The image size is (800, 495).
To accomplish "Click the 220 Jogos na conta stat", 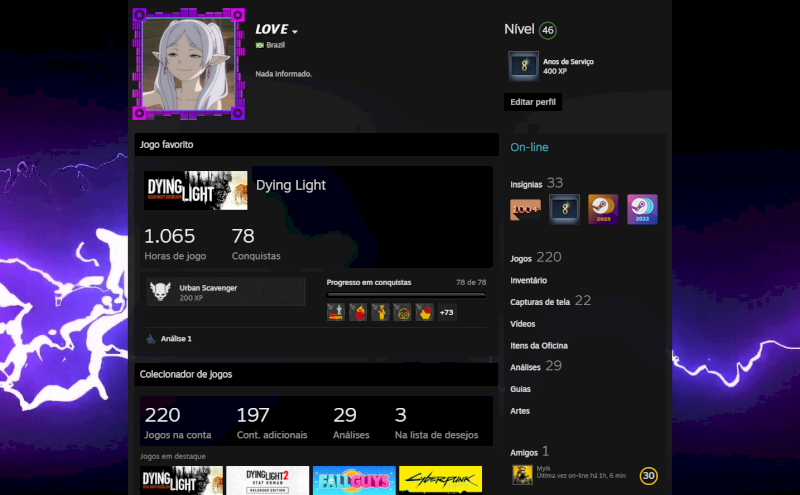I will coord(178,423).
